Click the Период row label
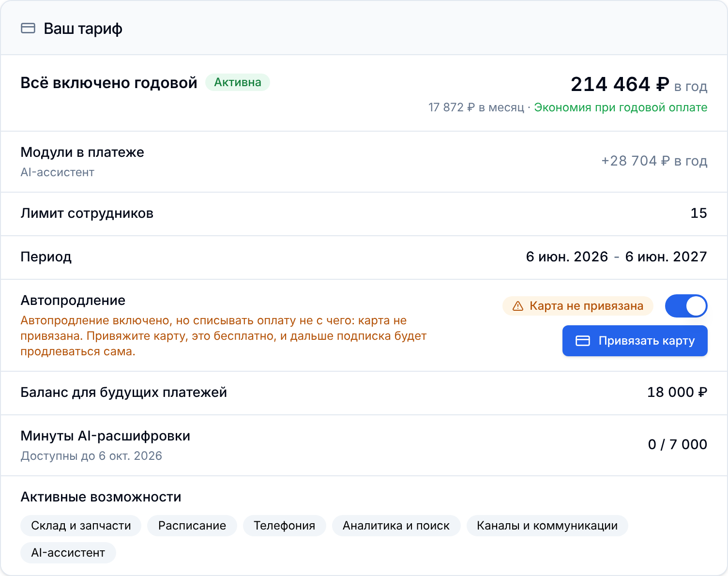Screen dimensions: 728x576 pyautogui.click(x=46, y=257)
